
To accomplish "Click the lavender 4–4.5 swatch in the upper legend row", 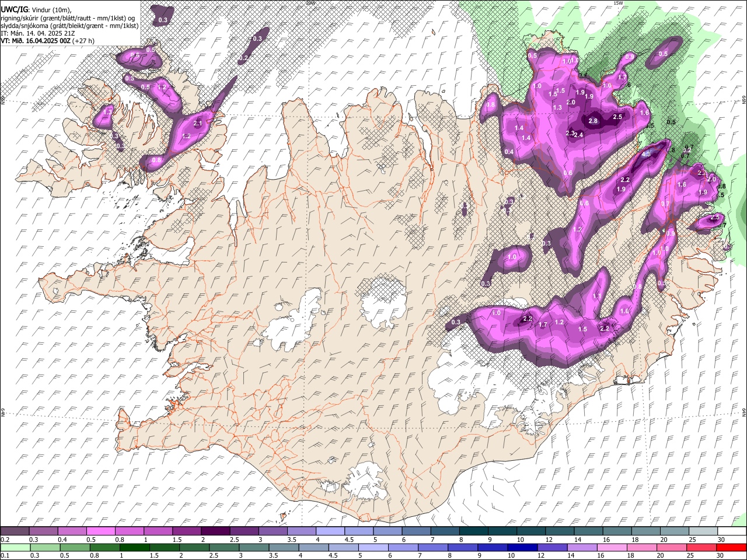I will (x=330, y=531).
